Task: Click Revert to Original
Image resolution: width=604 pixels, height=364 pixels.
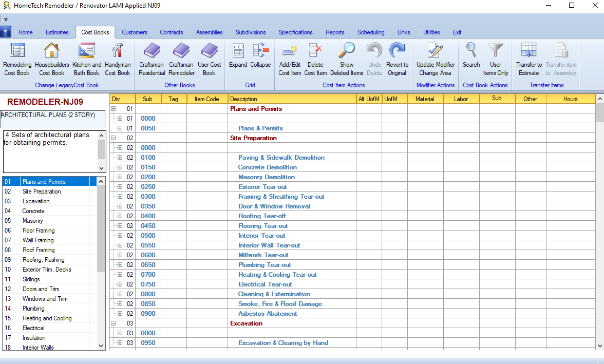Action: click(397, 59)
